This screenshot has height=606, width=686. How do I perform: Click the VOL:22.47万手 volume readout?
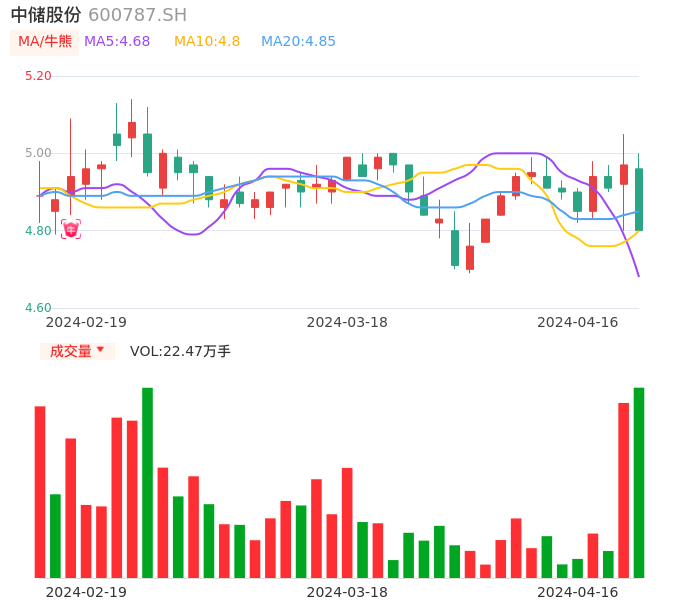[180, 351]
